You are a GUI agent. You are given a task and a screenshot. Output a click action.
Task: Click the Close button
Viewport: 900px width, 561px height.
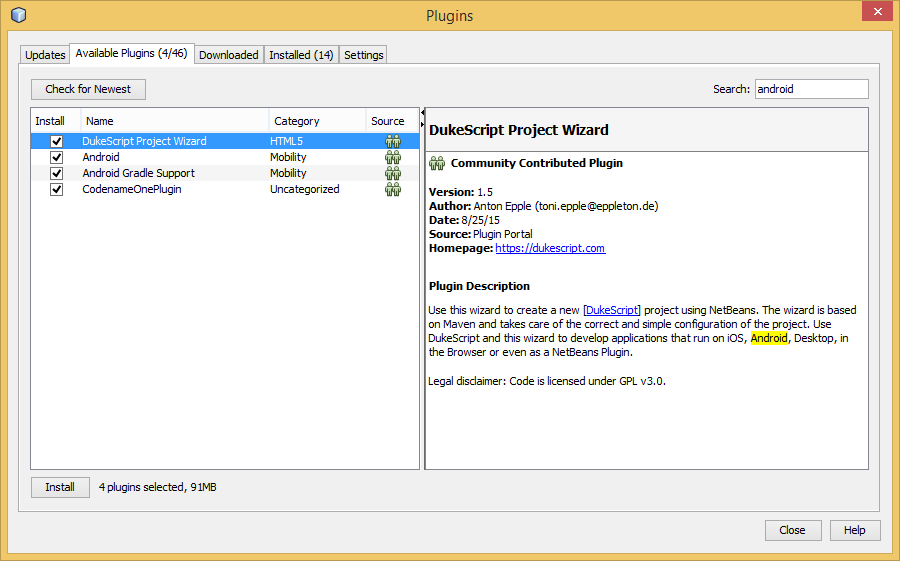pos(792,530)
